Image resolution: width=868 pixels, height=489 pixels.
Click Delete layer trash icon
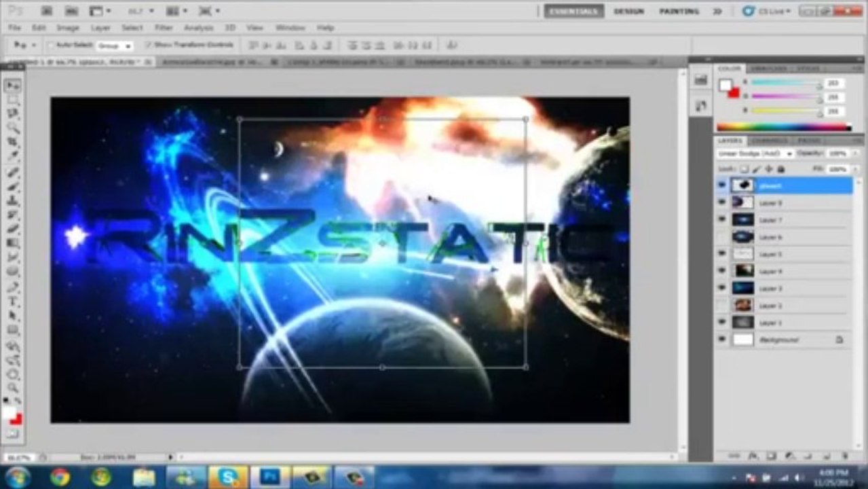point(844,456)
